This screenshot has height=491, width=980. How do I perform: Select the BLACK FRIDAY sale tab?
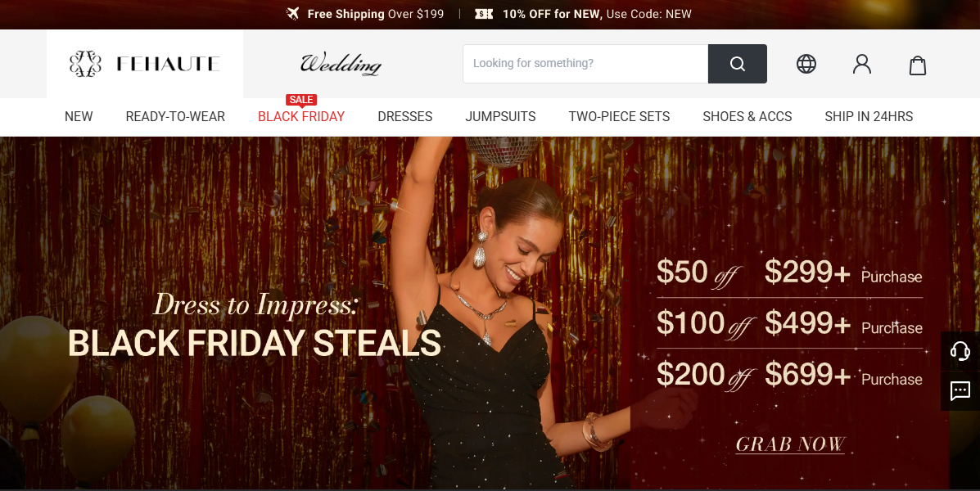point(301,116)
